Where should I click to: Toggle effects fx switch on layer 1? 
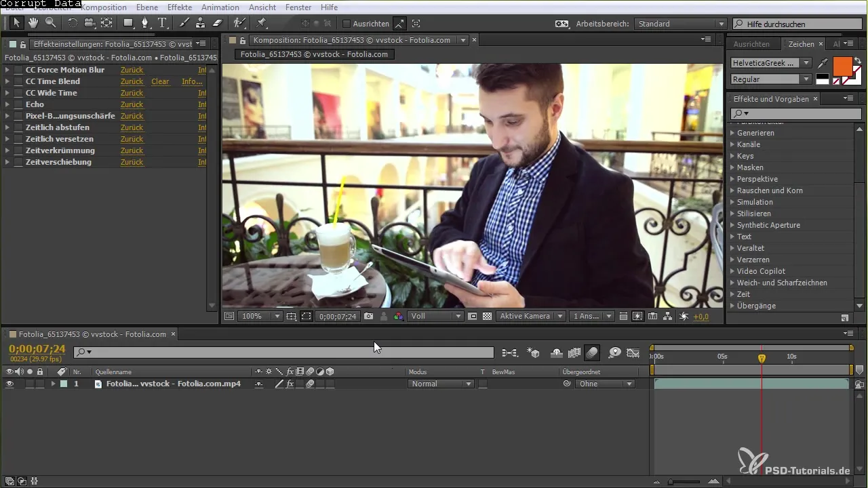point(290,384)
